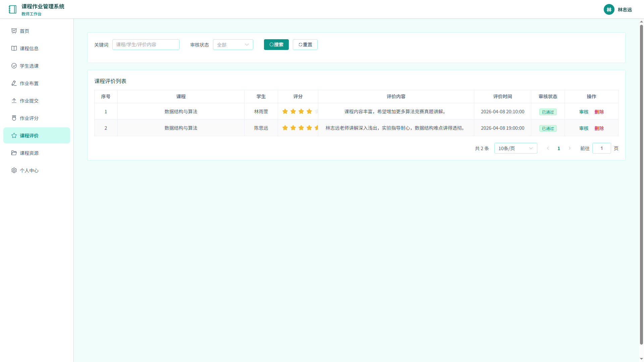Viewport: 644px width, 362px height.
Task: Click the 审核状态 column header
Action: (x=548, y=97)
